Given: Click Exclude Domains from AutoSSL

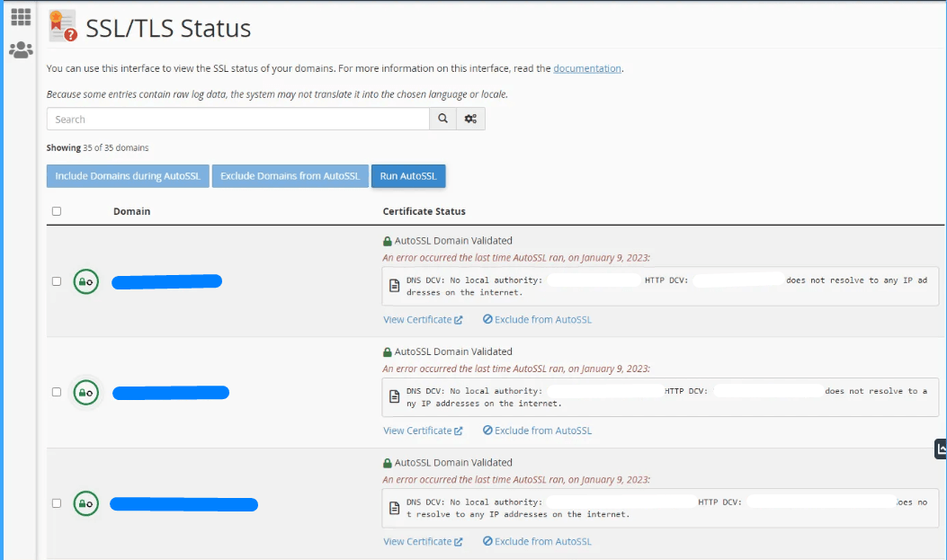Looking at the screenshot, I should pos(290,175).
